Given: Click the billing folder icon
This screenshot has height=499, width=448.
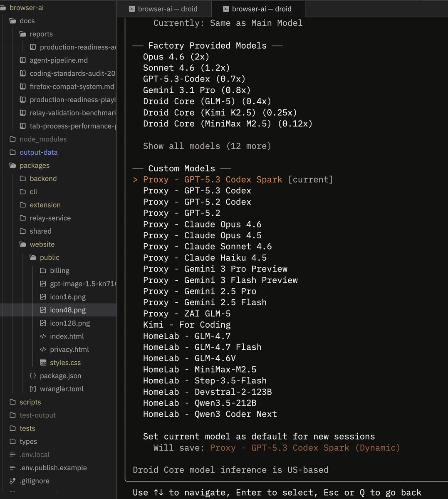Looking at the screenshot, I should click(43, 271).
